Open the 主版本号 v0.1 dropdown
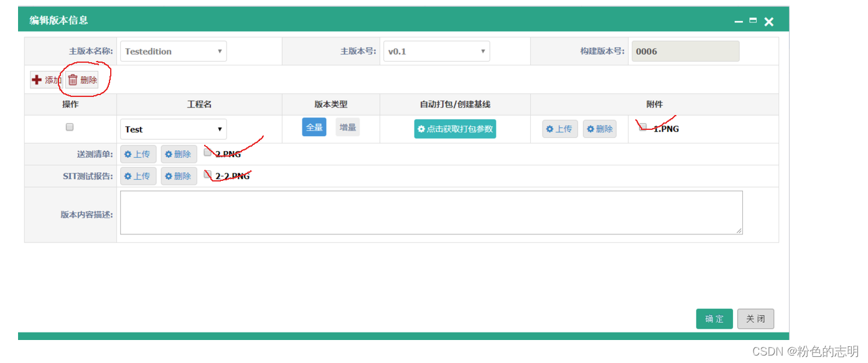Viewport: 868px width, 363px height. (437, 52)
